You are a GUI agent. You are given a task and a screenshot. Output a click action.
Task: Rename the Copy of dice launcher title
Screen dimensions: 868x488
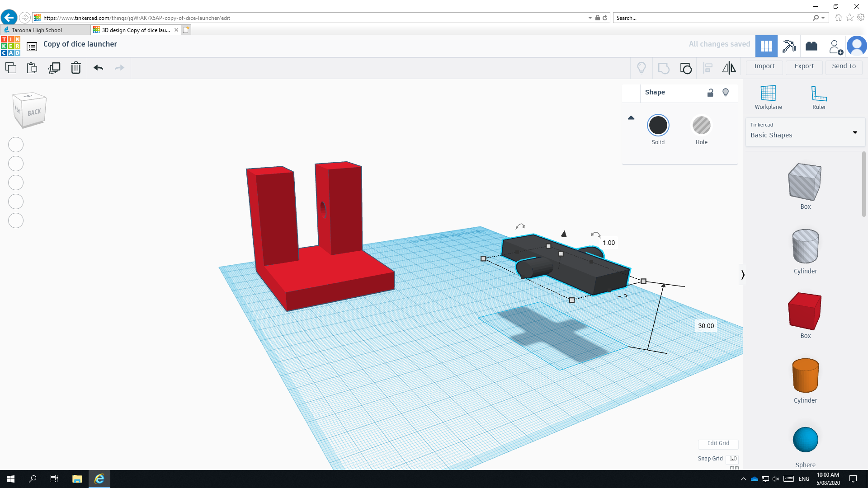click(x=80, y=44)
